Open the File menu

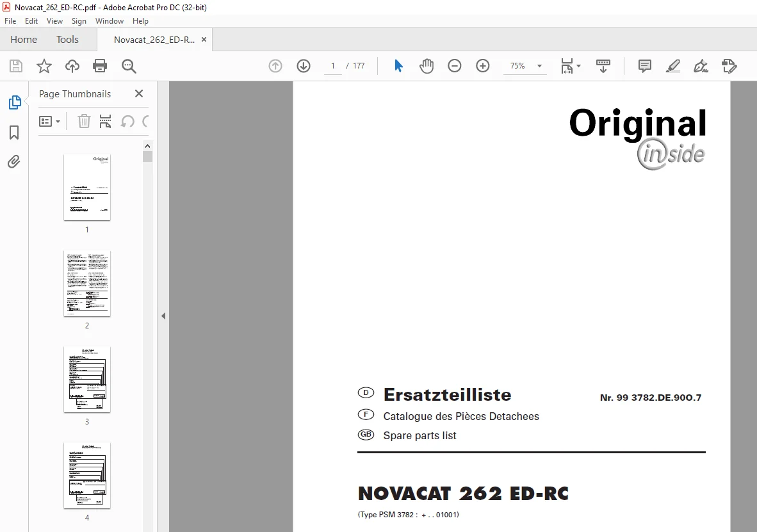click(10, 20)
